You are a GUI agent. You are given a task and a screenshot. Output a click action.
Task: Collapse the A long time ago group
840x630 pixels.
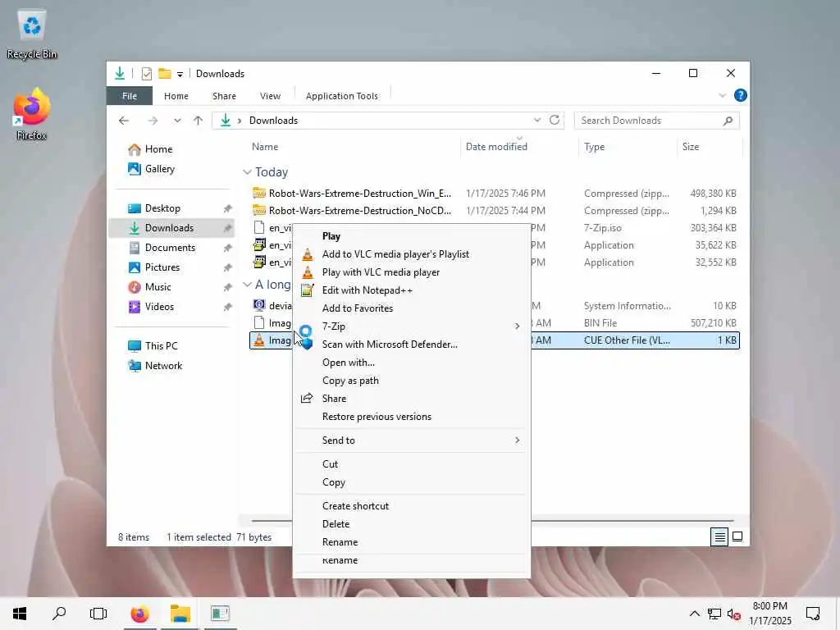247,285
